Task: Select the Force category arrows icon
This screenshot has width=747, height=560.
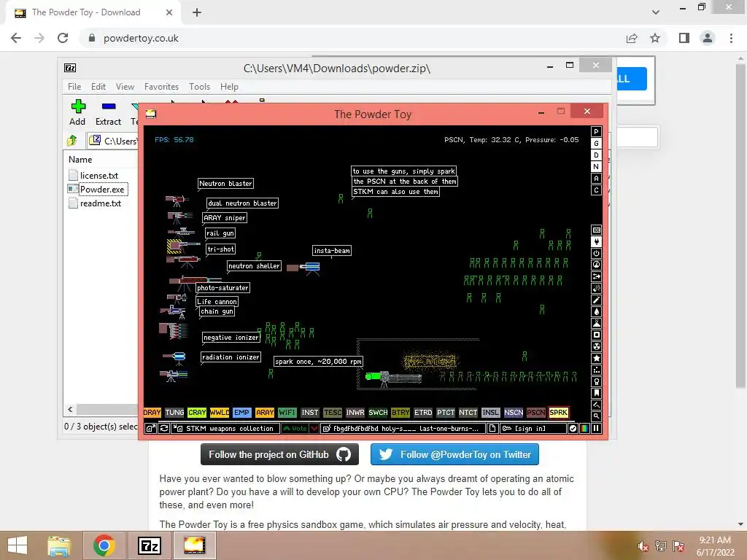Action: pyautogui.click(x=596, y=276)
